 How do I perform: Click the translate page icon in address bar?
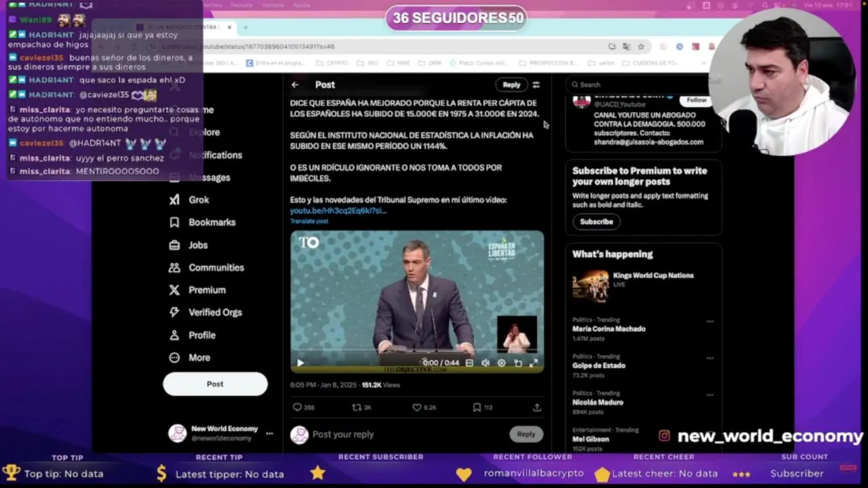(627, 47)
